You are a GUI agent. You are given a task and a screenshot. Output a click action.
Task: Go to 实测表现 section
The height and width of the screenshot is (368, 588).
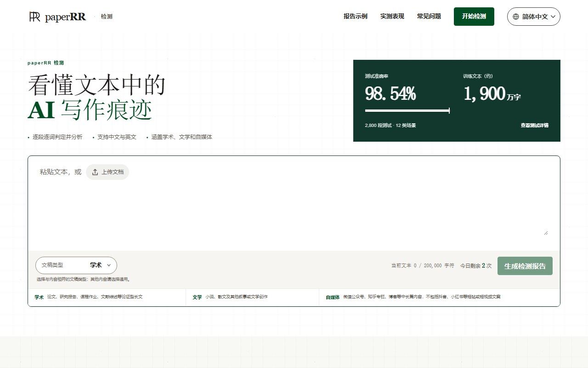click(x=392, y=17)
